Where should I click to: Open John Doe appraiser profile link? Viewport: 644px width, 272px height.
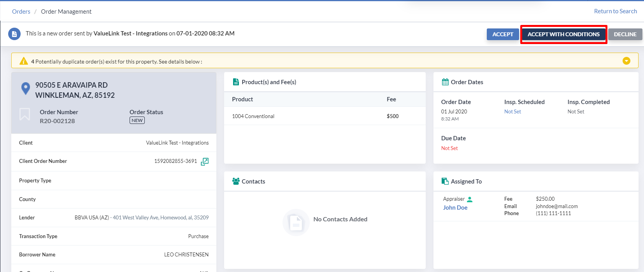(x=455, y=208)
